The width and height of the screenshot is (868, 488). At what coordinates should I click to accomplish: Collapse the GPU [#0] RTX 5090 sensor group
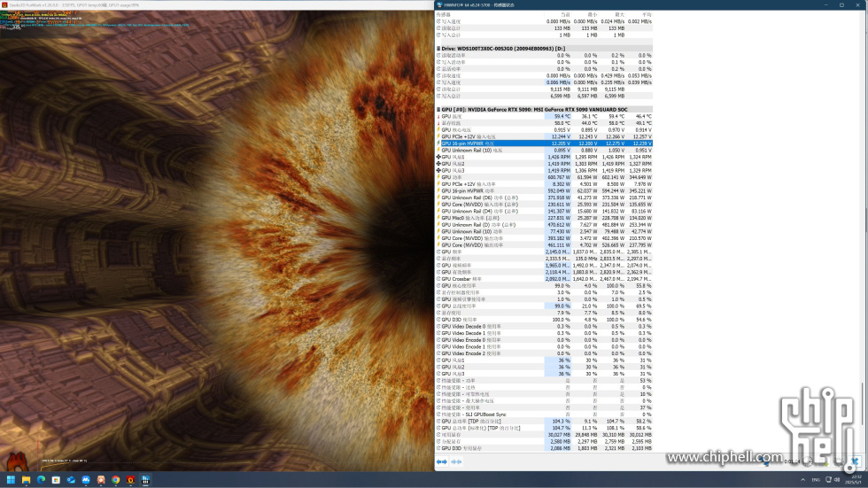coord(438,110)
